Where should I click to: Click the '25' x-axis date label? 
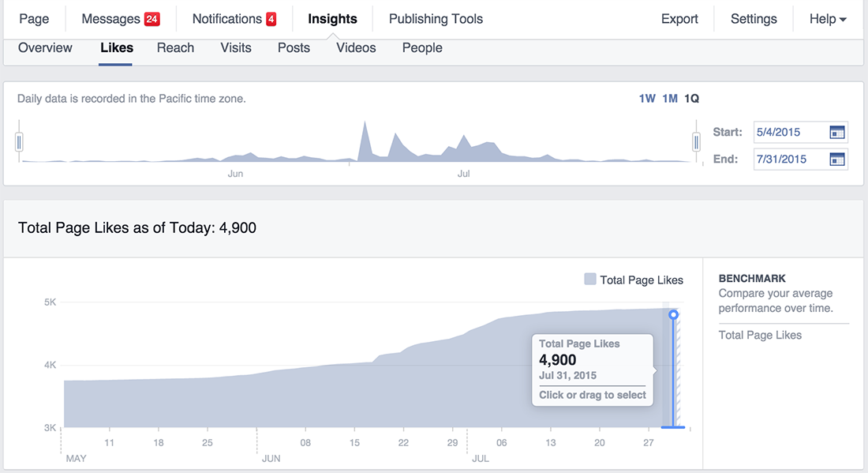[x=207, y=442]
